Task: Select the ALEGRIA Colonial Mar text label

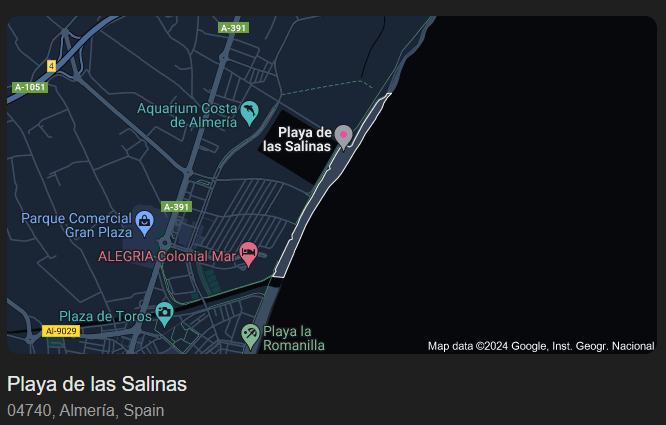Action: pyautogui.click(x=167, y=256)
